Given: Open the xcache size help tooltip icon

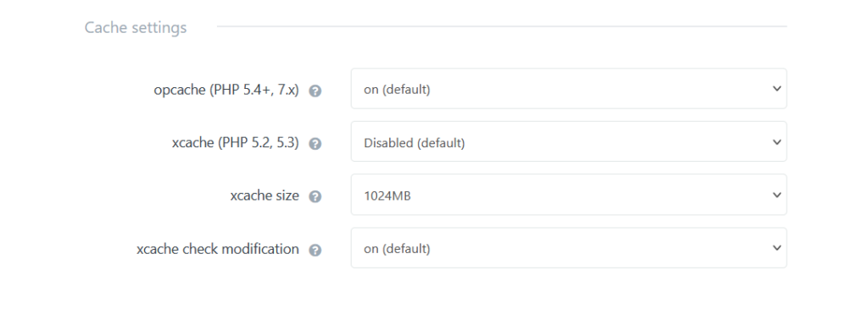Looking at the screenshot, I should point(315,196).
